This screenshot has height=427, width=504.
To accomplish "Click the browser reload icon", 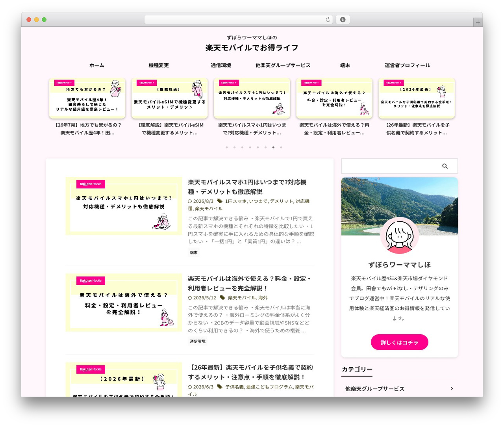I will 328,20.
